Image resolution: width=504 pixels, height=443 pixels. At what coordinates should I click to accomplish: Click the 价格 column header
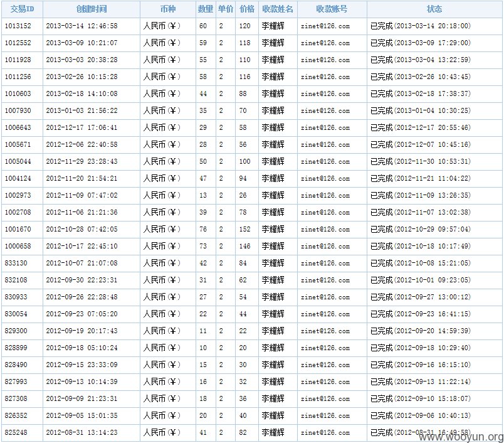point(247,9)
